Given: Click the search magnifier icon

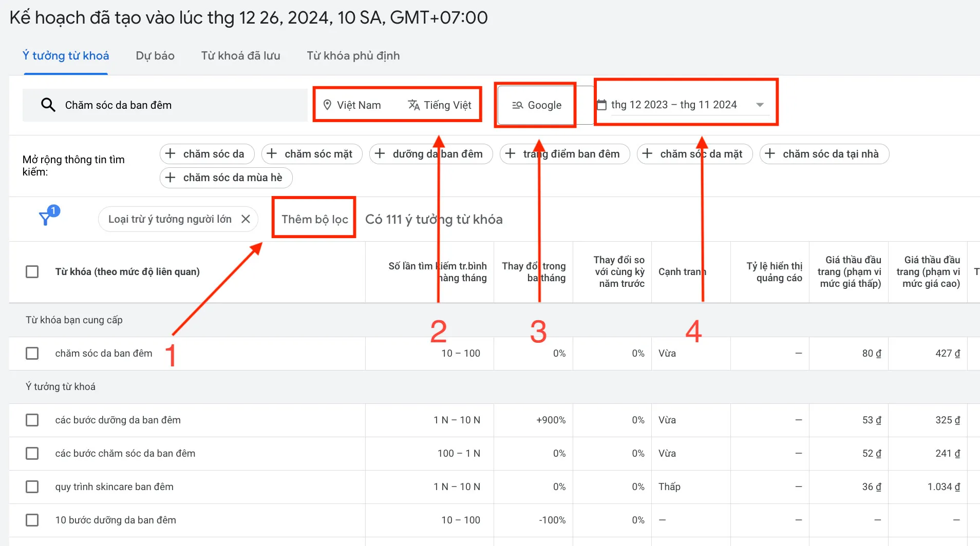Looking at the screenshot, I should tap(48, 105).
